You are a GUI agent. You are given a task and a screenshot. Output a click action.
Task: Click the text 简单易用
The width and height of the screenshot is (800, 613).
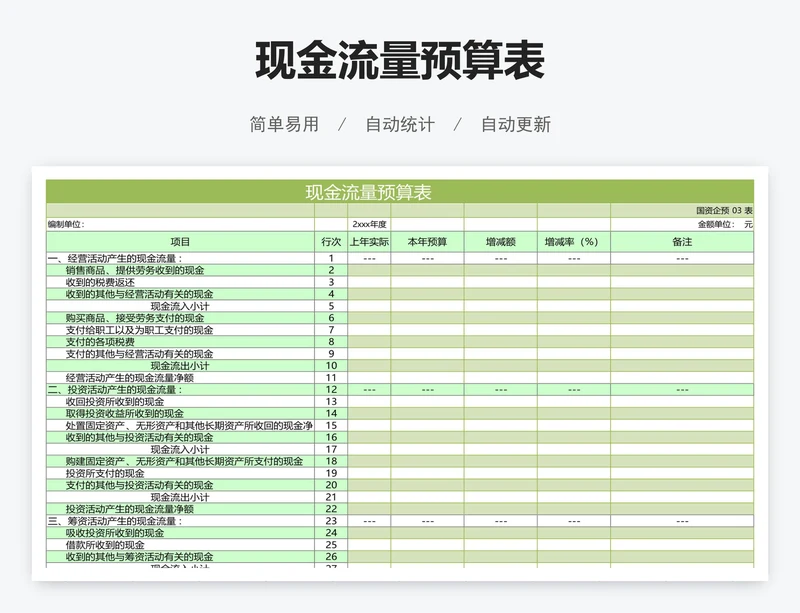point(284,124)
